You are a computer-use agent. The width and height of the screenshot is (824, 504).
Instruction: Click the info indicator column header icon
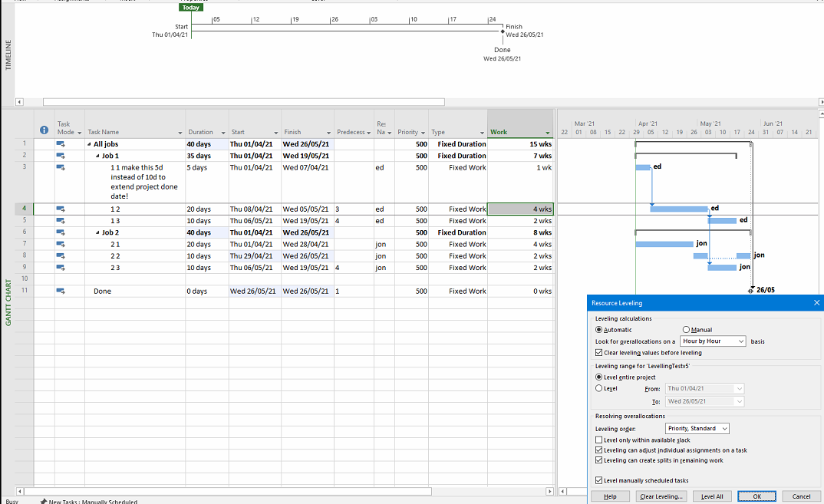[44, 130]
